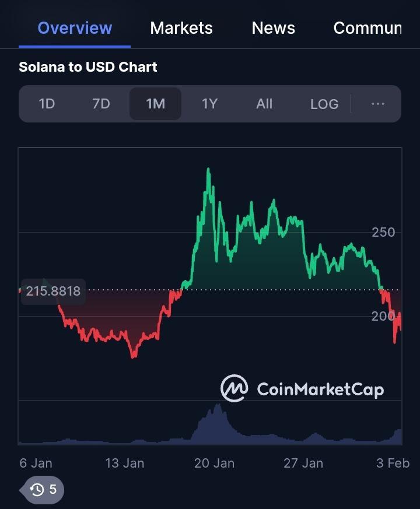This screenshot has width=420, height=509.
Task: Show the 1Y price chart
Action: coord(209,104)
